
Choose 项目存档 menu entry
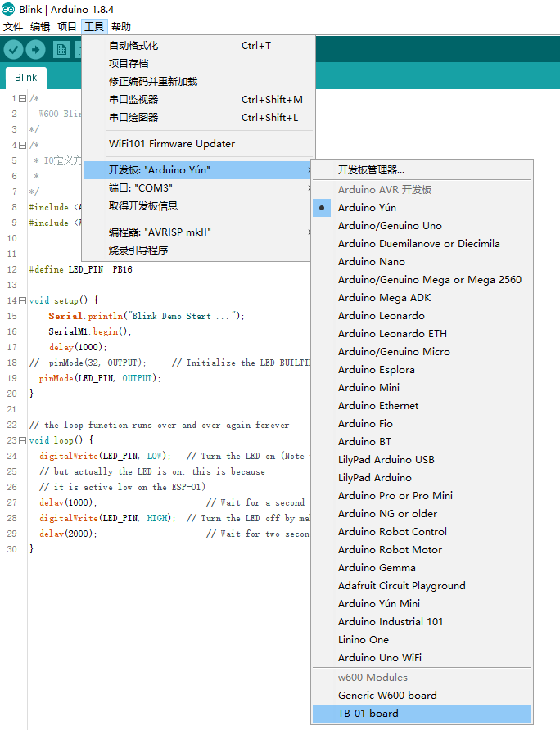(x=198, y=63)
